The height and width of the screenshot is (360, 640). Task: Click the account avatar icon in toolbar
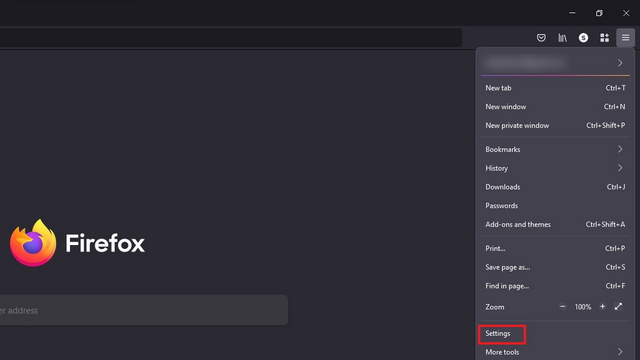(x=583, y=38)
